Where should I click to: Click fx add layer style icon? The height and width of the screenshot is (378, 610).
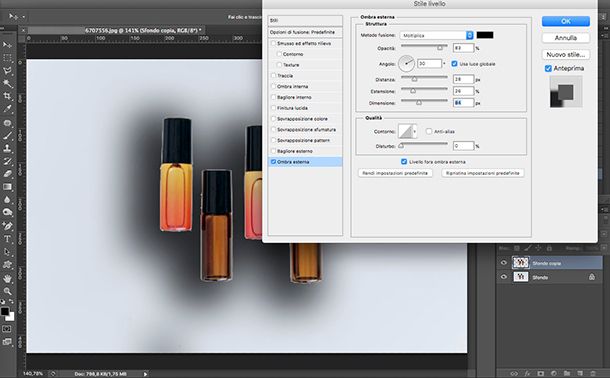[528, 374]
